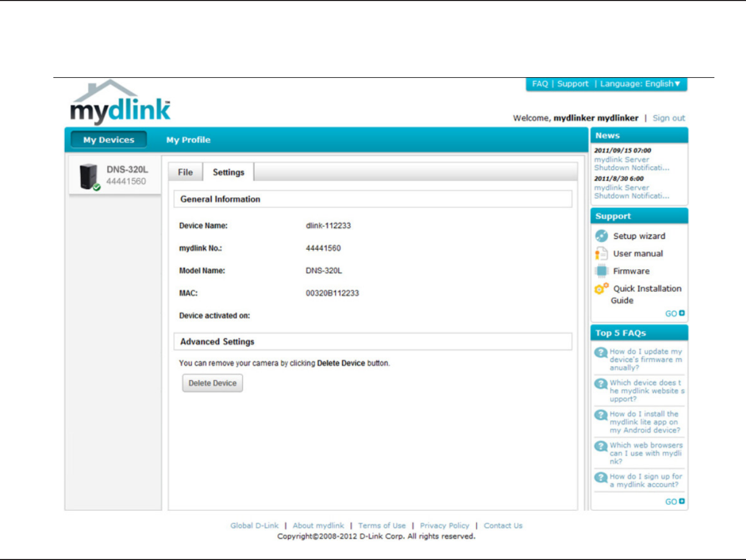Open the Firmware support link
The image size is (746, 560).
[x=631, y=271]
